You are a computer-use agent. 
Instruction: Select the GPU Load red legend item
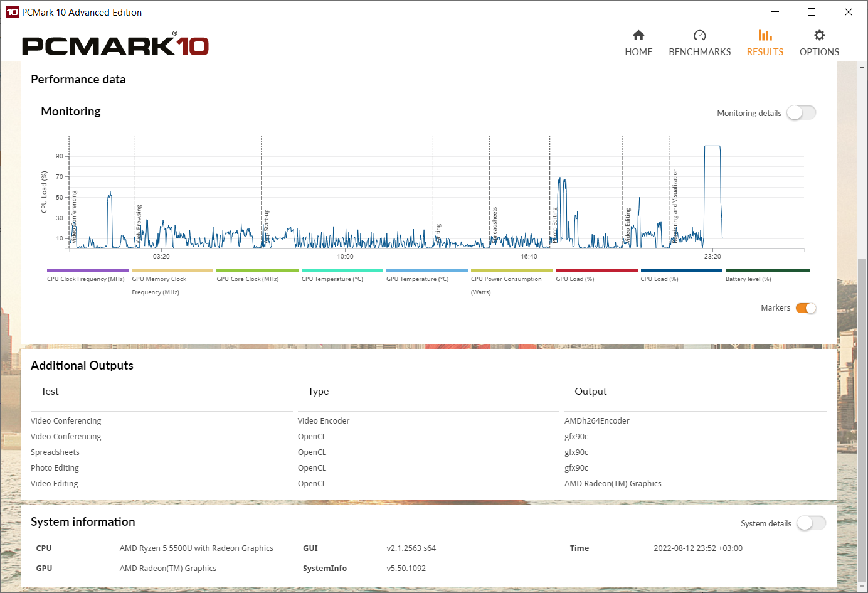[596, 271]
